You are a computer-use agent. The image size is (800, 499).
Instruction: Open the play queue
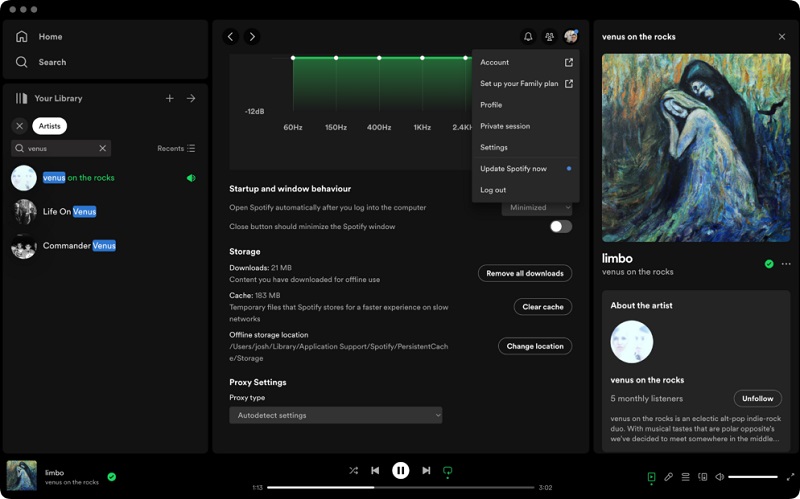(x=685, y=477)
